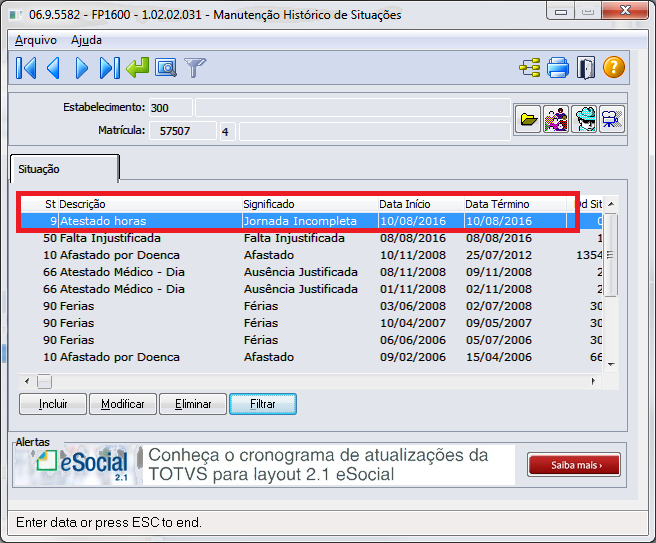Open the orange help question icon
The height and width of the screenshot is (543, 656).
click(614, 67)
